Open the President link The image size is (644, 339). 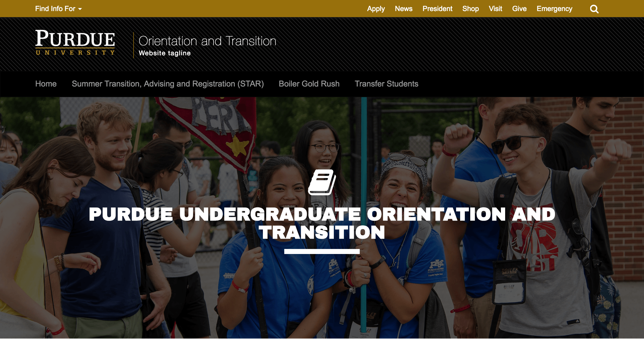(437, 9)
